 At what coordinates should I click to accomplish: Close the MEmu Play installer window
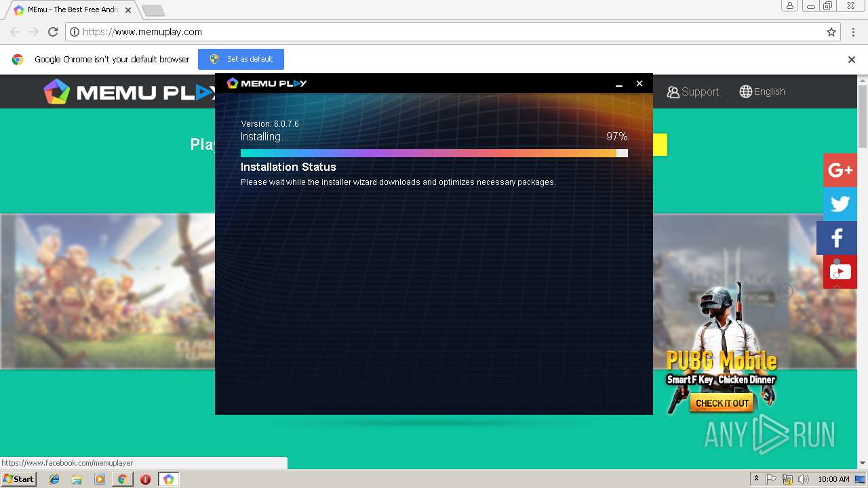(639, 83)
